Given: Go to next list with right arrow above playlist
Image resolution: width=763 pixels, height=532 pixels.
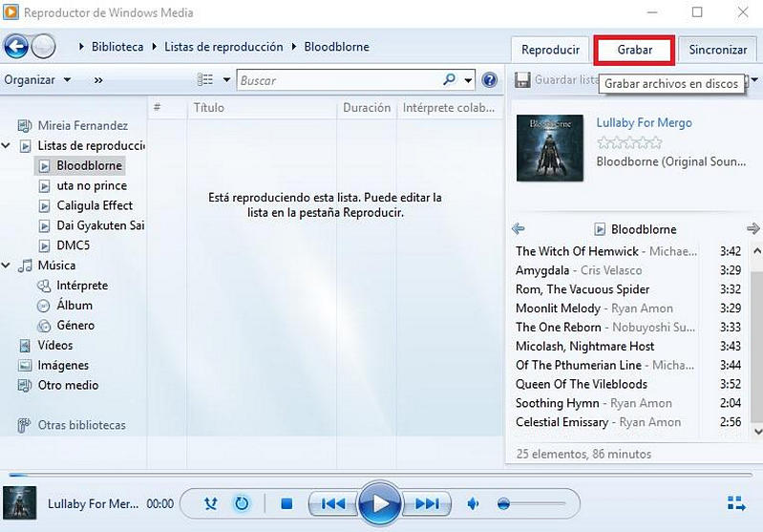Looking at the screenshot, I should (x=752, y=228).
